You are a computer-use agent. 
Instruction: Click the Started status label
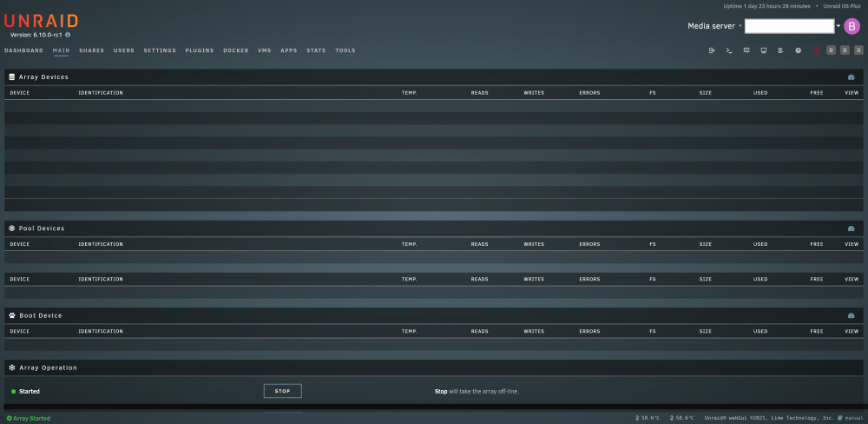[30, 391]
